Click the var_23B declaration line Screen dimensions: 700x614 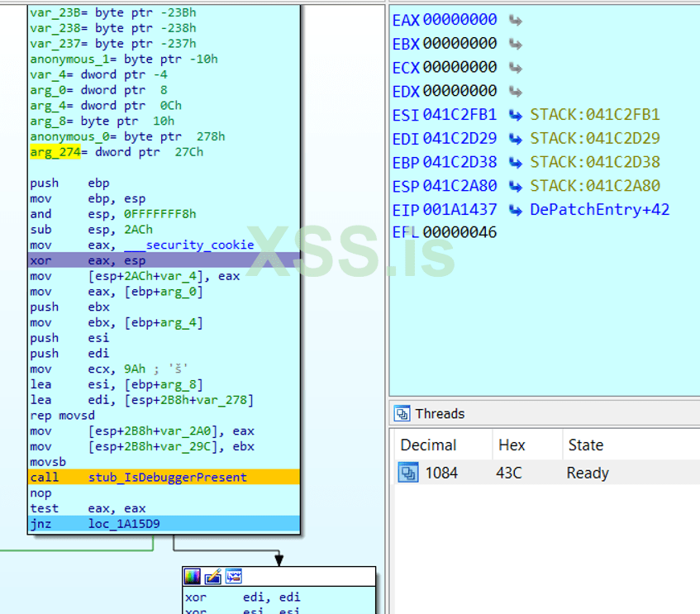click(113, 12)
